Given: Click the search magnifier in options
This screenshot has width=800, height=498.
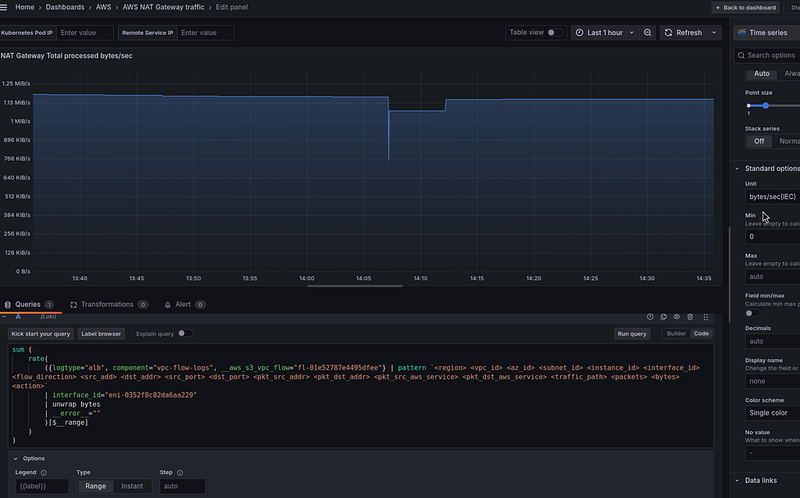Looking at the screenshot, I should (741, 55).
